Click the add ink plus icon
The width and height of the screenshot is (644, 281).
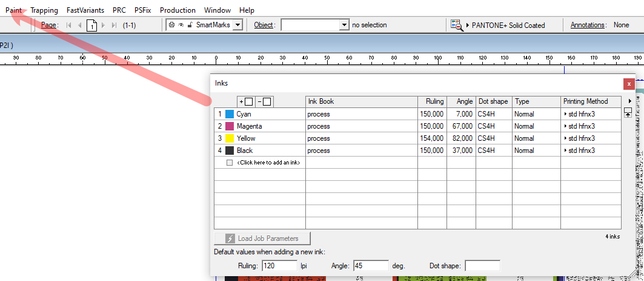(x=246, y=101)
